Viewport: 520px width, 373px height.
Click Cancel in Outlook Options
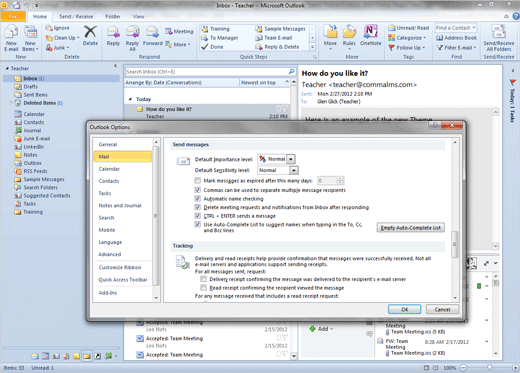click(442, 309)
